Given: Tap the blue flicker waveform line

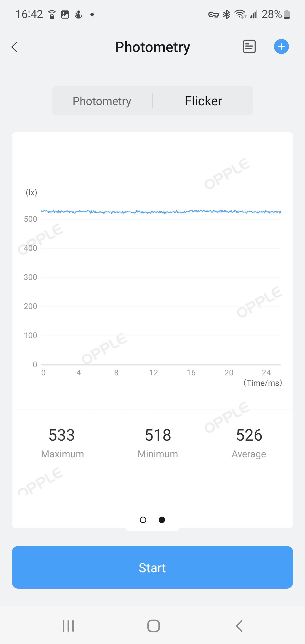Looking at the screenshot, I should pos(161,212).
